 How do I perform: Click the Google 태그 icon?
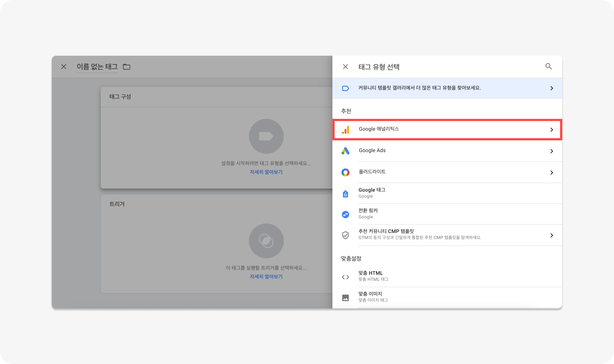coord(345,194)
